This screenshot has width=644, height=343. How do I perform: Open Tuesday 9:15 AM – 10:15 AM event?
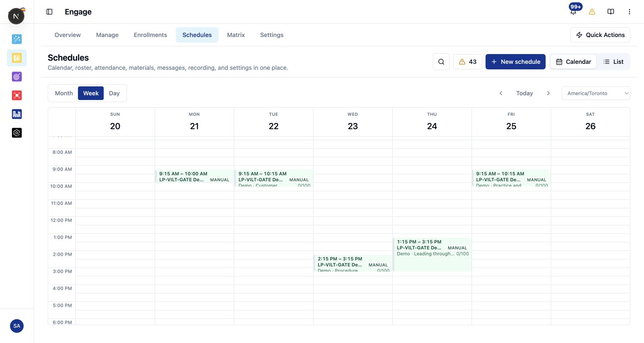[274, 178]
